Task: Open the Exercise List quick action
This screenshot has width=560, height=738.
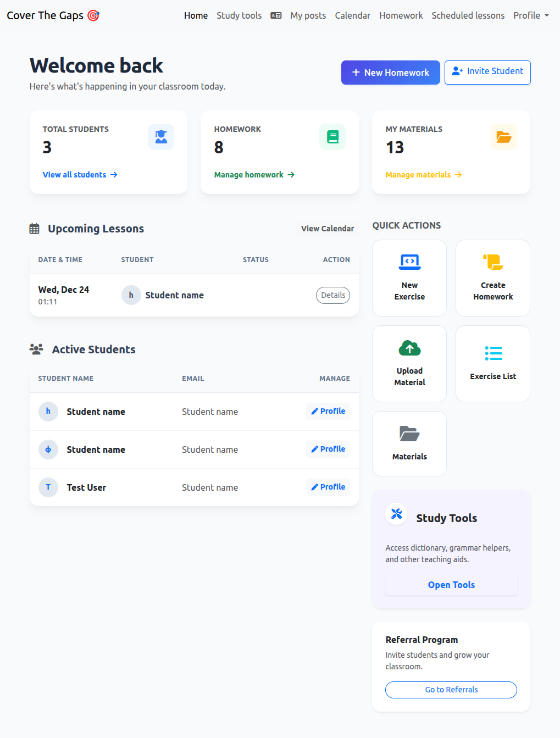Action: [492, 363]
